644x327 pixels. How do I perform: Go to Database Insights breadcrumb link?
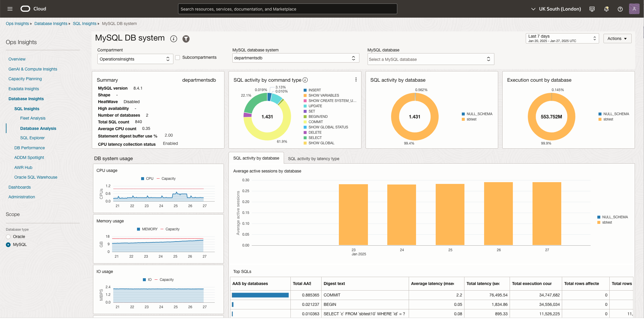[x=51, y=24]
